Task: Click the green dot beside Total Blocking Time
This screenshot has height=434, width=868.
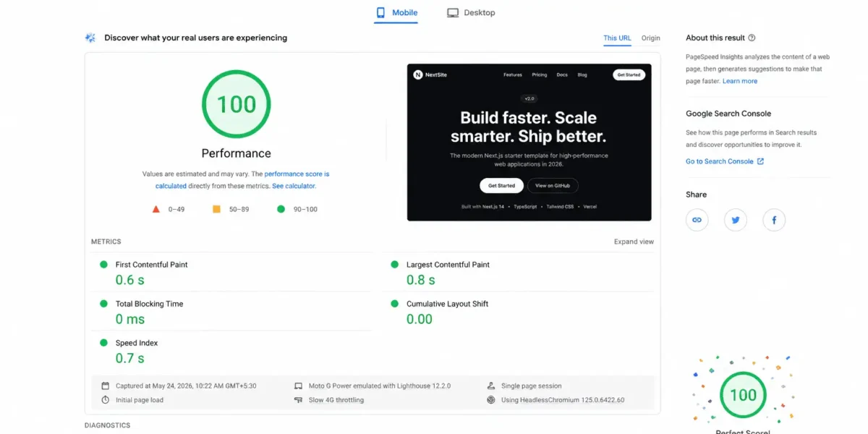Action: [x=103, y=304]
